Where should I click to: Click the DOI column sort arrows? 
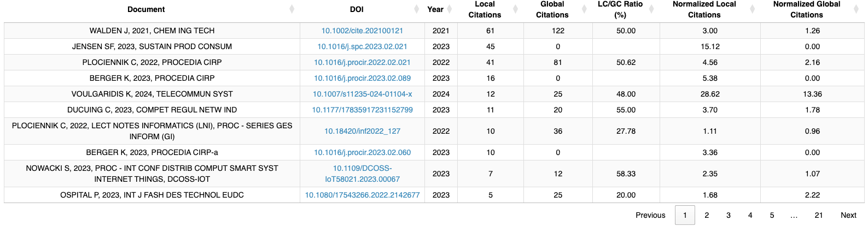[417, 9]
